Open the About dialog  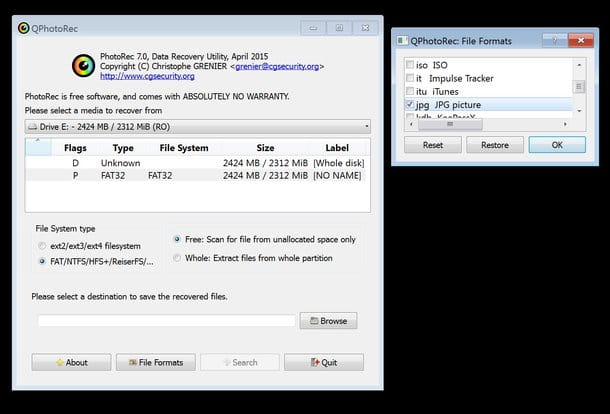[71, 362]
